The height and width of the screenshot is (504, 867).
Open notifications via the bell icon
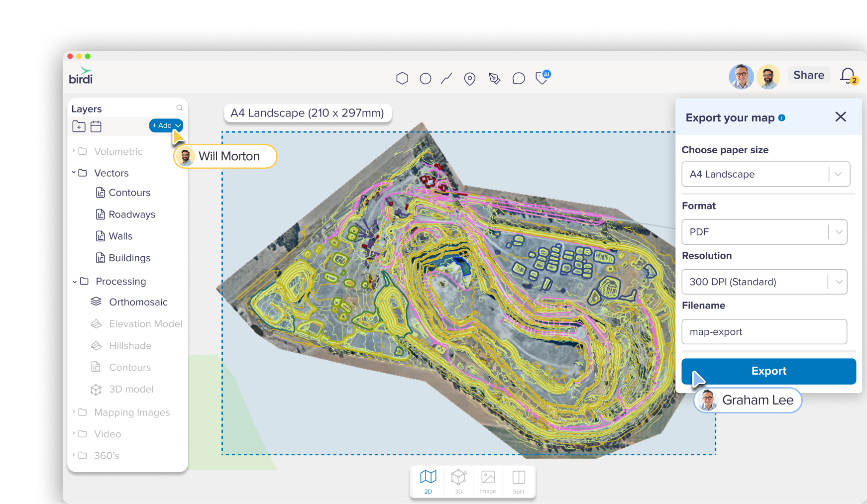tap(846, 75)
